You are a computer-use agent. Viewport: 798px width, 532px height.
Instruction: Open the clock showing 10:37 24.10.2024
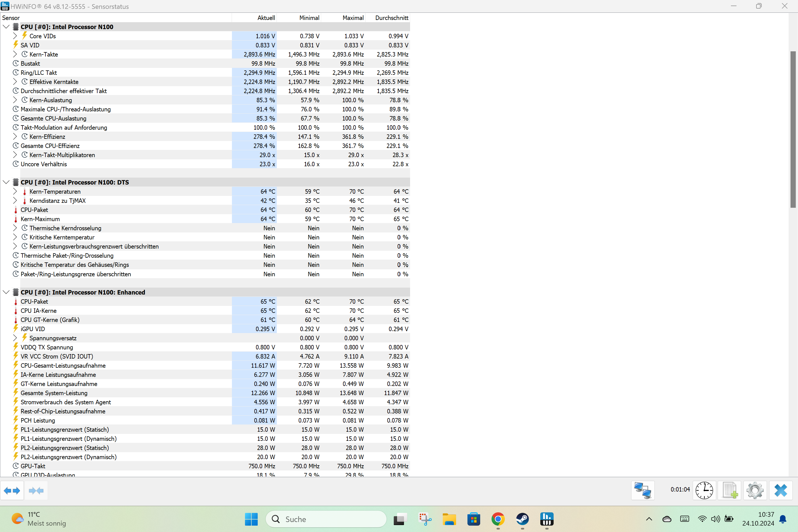coord(758,519)
